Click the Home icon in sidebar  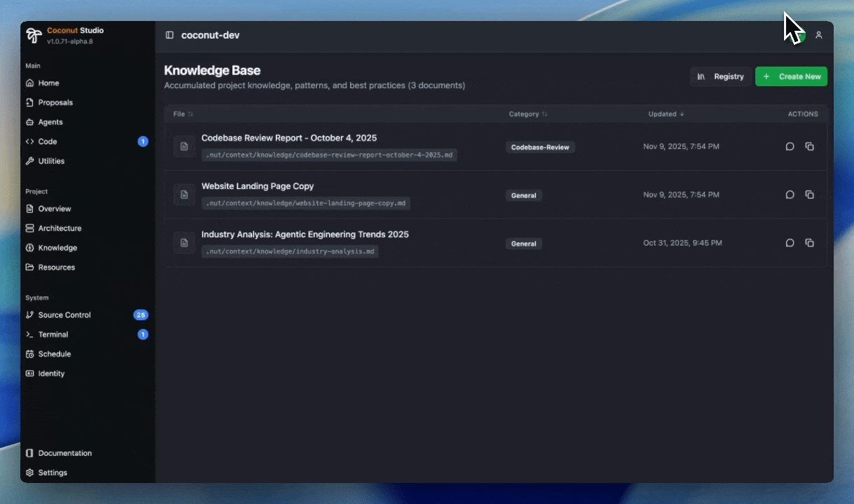[x=29, y=83]
